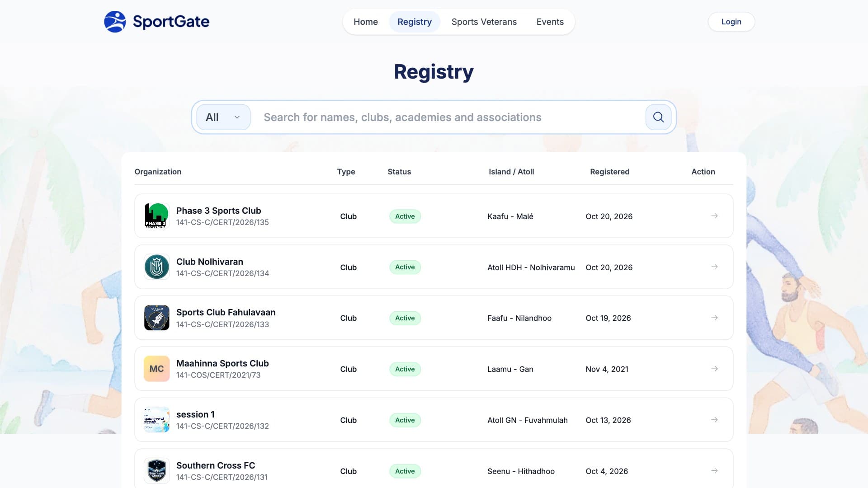Click the Southern Cross FC name
868x488 pixels.
(216, 465)
